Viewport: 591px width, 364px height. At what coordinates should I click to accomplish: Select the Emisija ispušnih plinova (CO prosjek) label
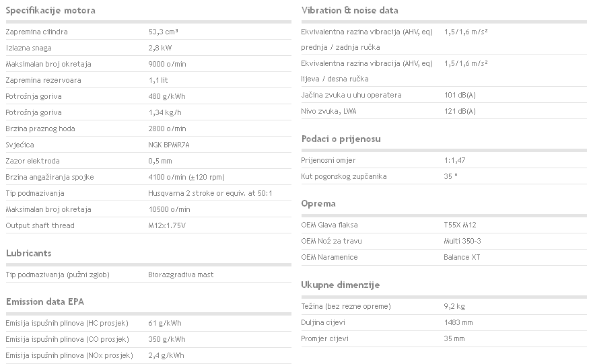click(67, 339)
